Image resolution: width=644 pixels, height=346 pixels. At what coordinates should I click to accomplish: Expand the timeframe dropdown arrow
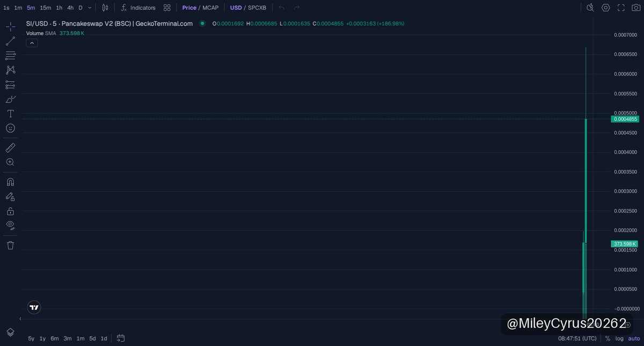point(90,8)
